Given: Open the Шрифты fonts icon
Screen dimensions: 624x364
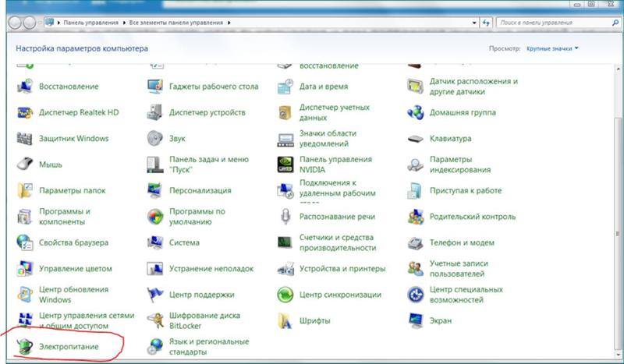Looking at the screenshot, I should [x=285, y=320].
